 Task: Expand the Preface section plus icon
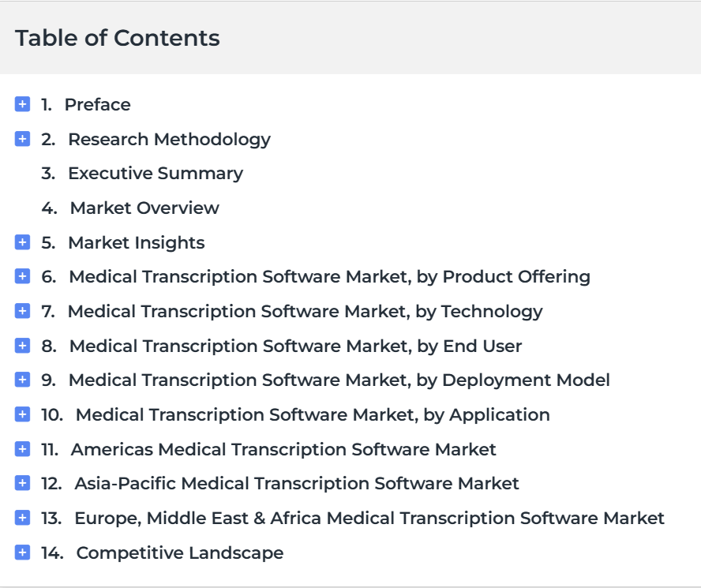point(22,103)
